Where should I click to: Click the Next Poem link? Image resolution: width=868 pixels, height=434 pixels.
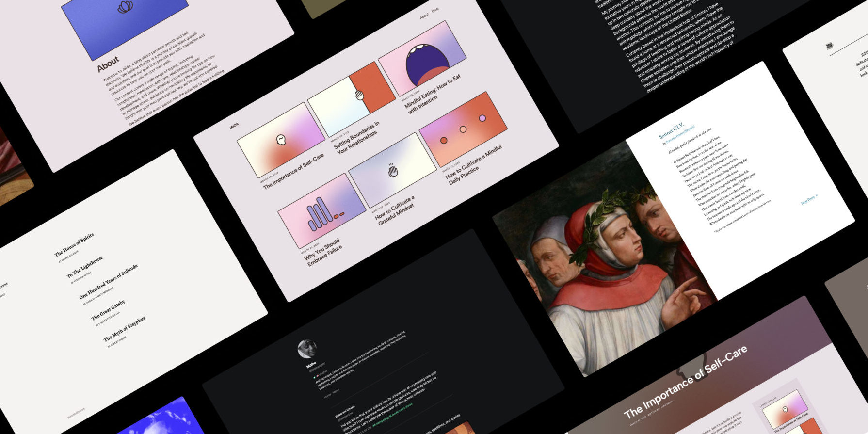click(809, 199)
